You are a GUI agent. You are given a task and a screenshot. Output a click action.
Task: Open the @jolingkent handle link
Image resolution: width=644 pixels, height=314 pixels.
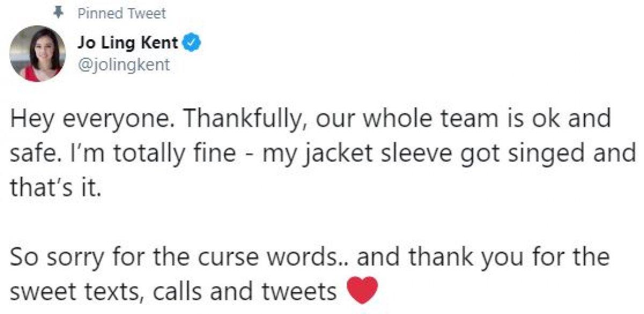coord(123,65)
